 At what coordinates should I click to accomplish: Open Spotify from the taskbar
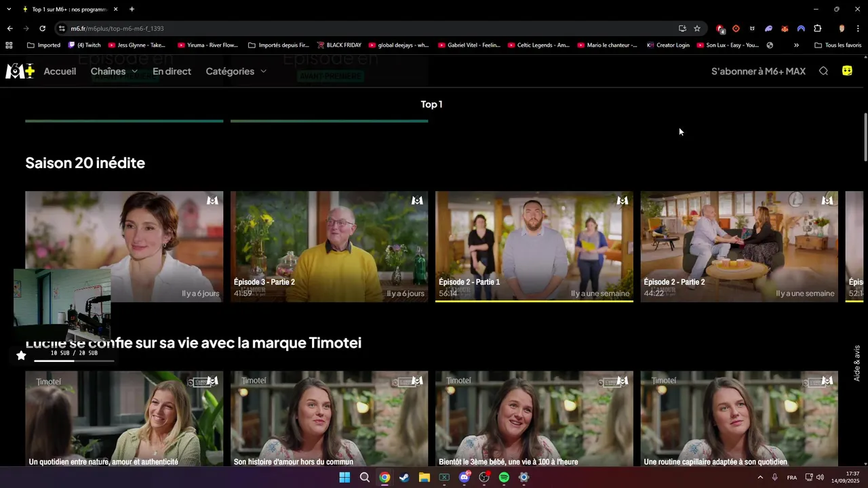(504, 477)
